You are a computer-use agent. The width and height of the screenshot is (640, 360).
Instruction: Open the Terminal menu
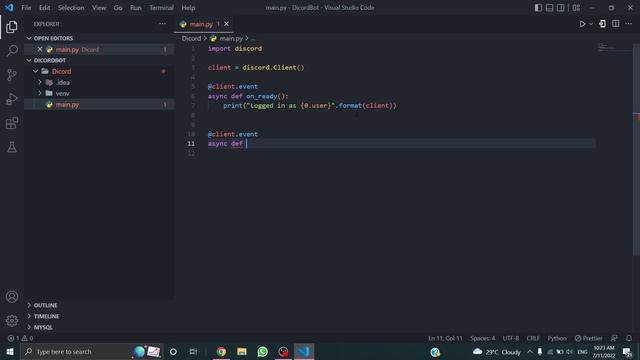161,8
